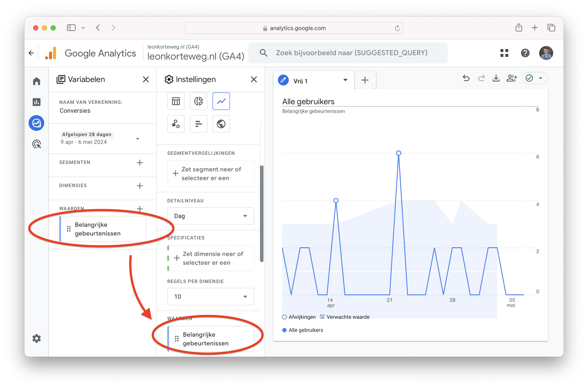The image size is (588, 389).
Task: Select the line chart visualization
Action: pos(221,101)
